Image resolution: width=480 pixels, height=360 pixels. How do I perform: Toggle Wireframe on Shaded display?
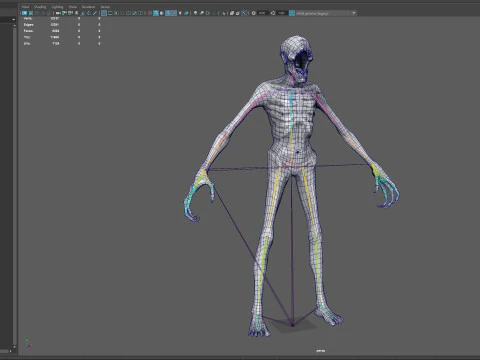169,13
